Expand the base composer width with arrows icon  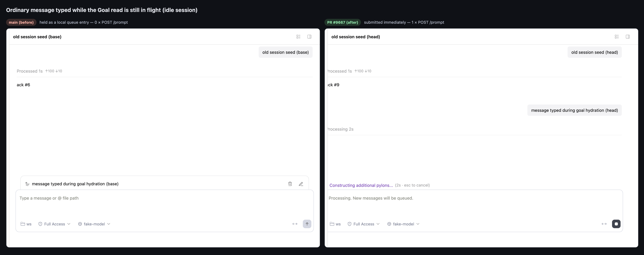point(295,224)
